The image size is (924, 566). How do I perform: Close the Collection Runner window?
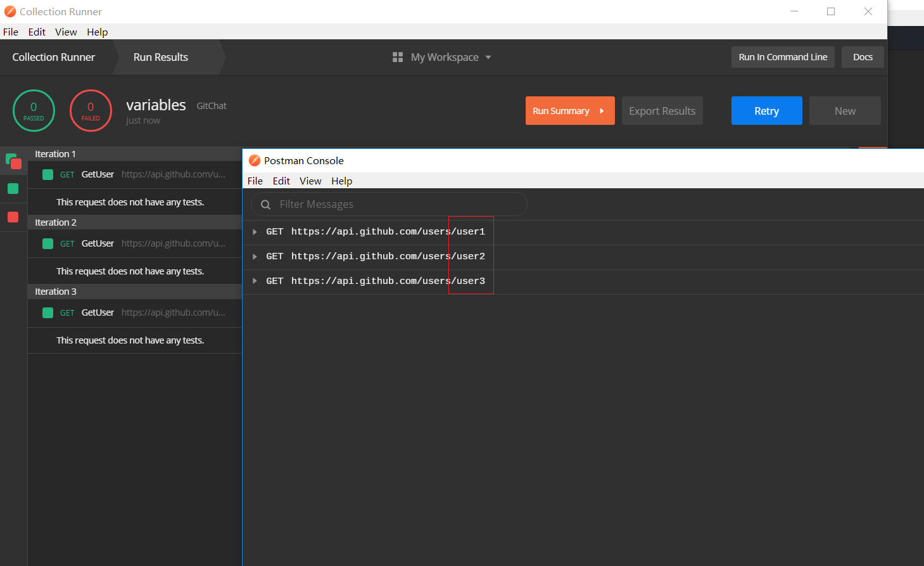868,11
